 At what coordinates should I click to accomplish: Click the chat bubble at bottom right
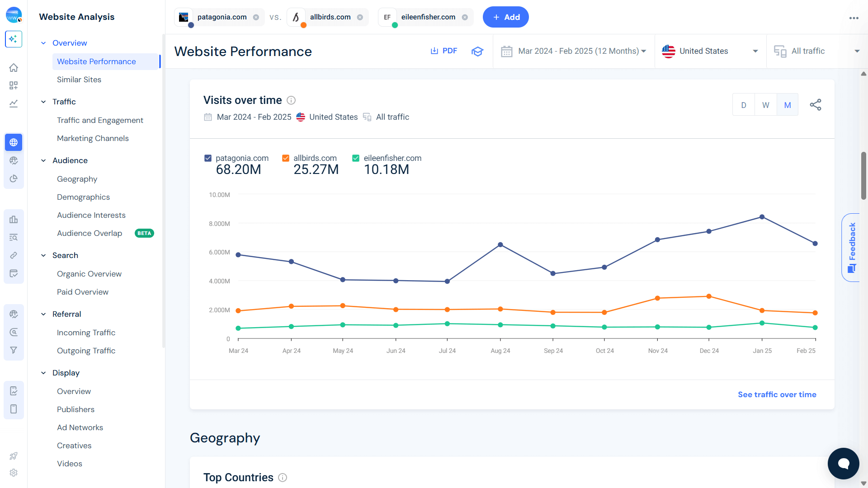point(843,463)
